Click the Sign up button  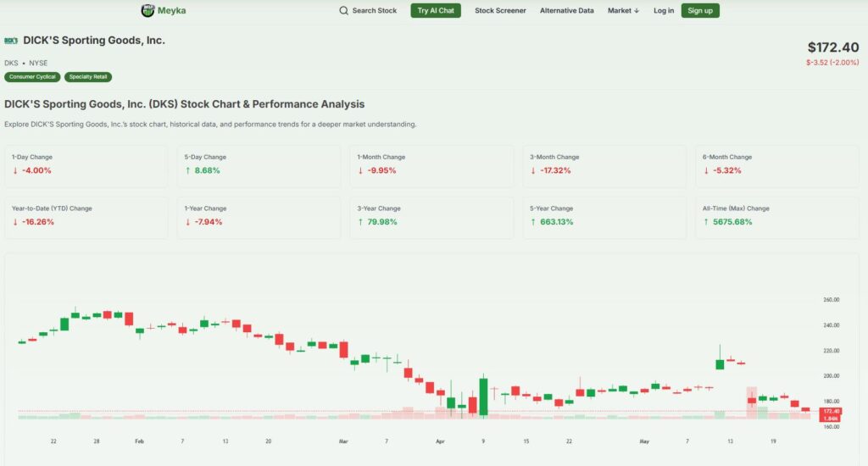point(699,11)
